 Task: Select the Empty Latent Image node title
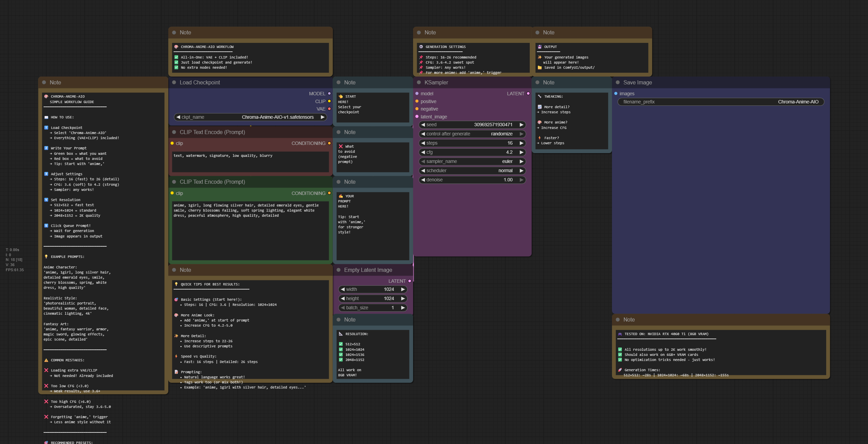(368, 270)
